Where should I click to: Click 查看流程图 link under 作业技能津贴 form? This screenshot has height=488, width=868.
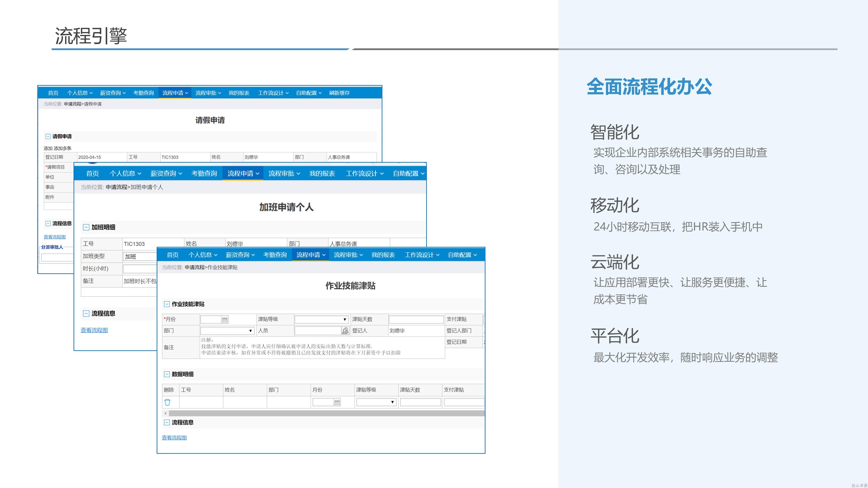point(174,437)
